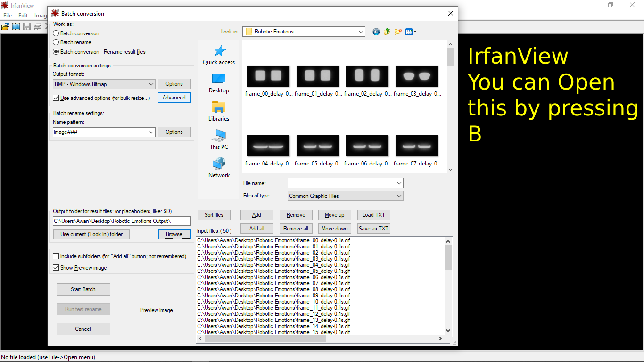Click the Open file icon in IrfanView toolbar
The width and height of the screenshot is (644, 362).
(x=5, y=26)
